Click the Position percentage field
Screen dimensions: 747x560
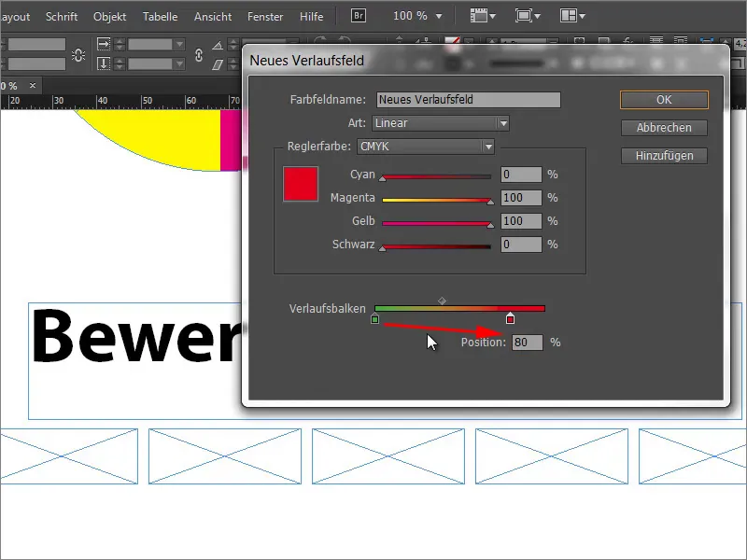528,343
